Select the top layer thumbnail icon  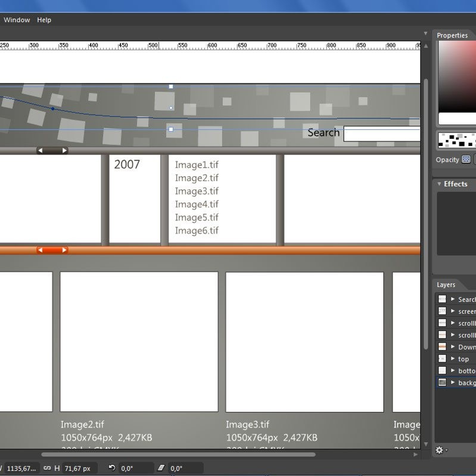[442, 359]
